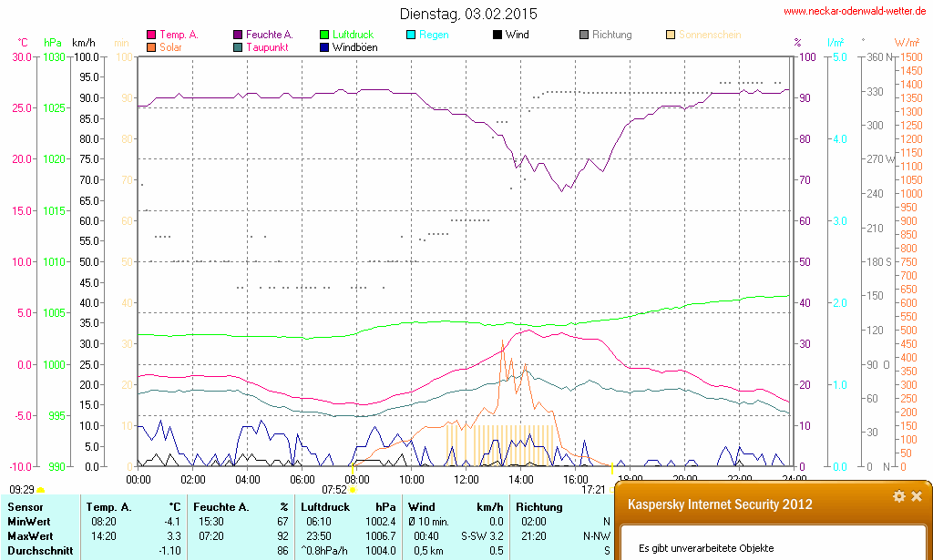Click the yellow sunrise marker at 07:52
The width and height of the screenshot is (933, 560).
point(353,490)
